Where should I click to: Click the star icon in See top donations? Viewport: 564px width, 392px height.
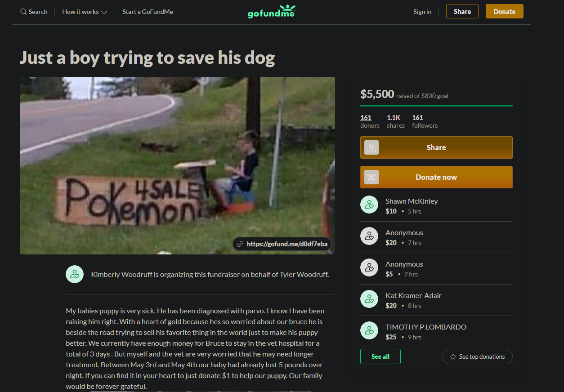pos(453,357)
